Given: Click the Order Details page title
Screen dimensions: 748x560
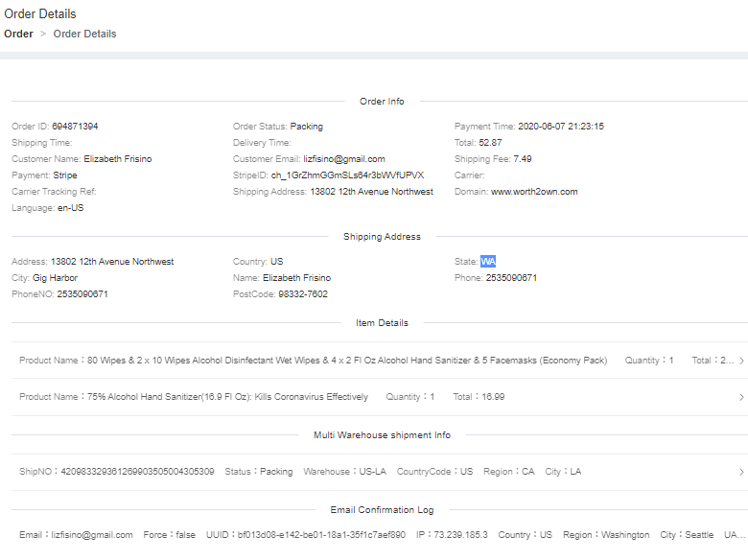Looking at the screenshot, I should 40,14.
